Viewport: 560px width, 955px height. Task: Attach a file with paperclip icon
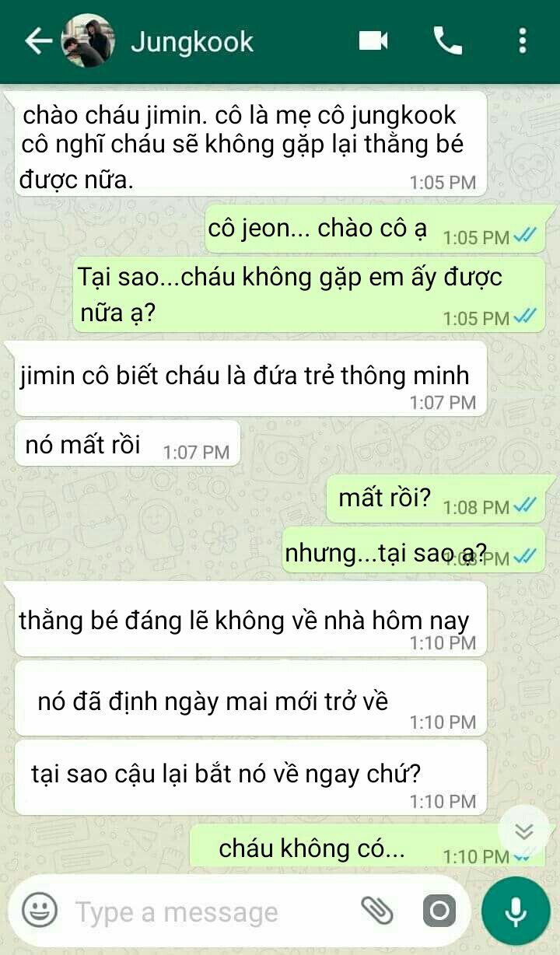pyautogui.click(x=377, y=910)
